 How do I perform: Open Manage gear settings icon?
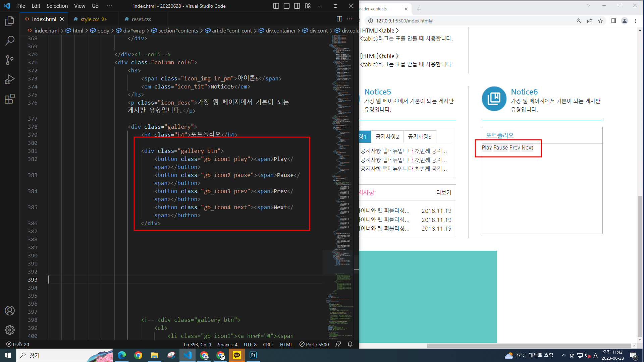pos(10,330)
